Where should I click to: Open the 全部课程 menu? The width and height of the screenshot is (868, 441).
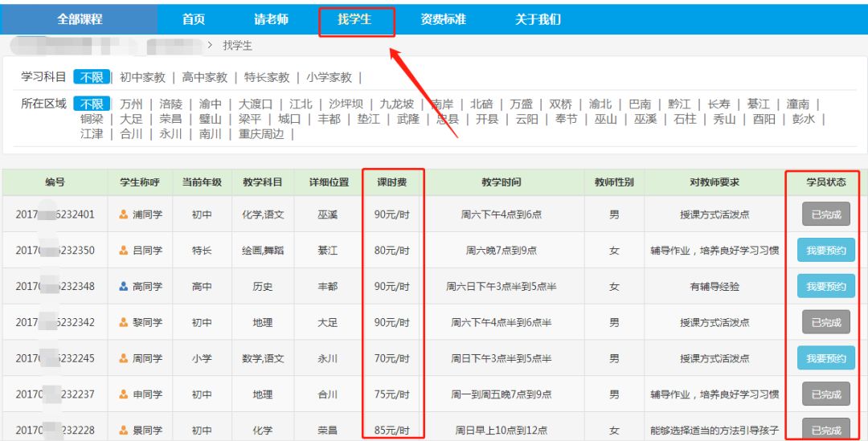pos(79,19)
